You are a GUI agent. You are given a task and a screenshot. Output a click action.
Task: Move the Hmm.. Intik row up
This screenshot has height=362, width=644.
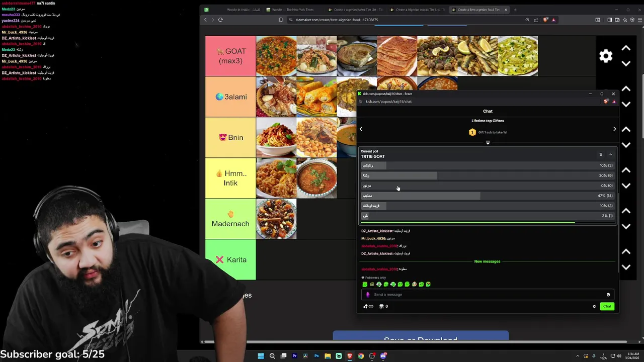626,170
